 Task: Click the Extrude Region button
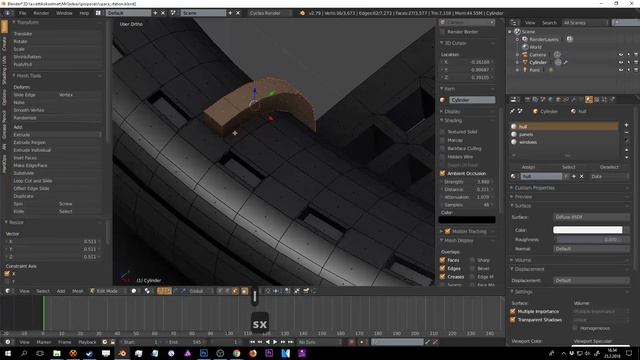point(57,142)
